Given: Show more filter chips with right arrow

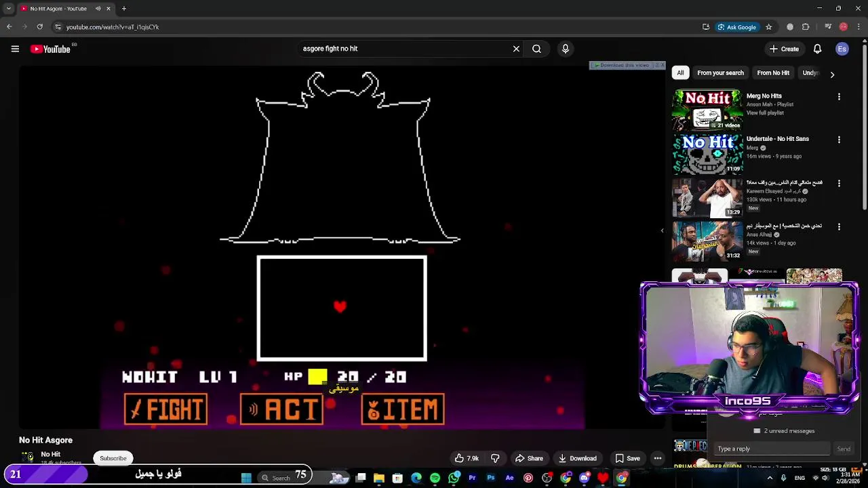Looking at the screenshot, I should 832,74.
